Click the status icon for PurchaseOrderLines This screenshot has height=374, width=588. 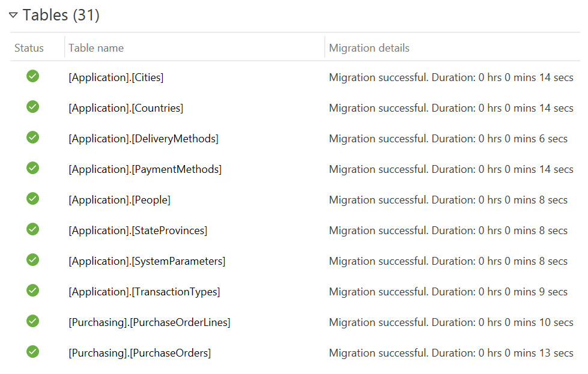click(33, 321)
